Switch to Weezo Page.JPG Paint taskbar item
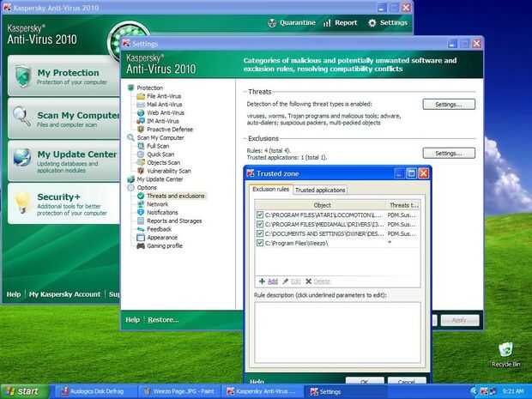The height and width of the screenshot is (399, 532). pos(180,391)
